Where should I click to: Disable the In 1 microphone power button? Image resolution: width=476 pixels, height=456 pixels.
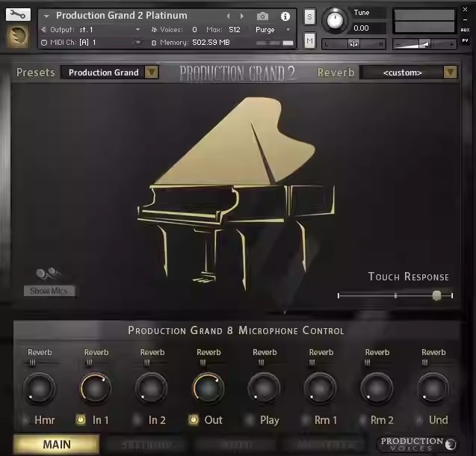(80, 419)
